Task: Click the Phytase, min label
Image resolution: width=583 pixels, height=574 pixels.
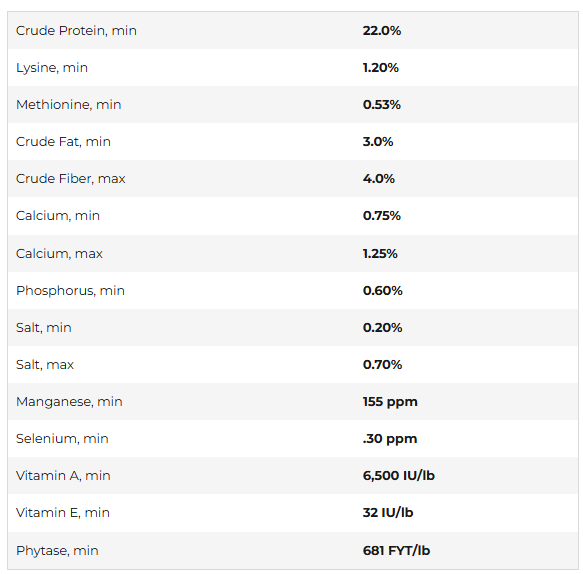Action: (57, 551)
